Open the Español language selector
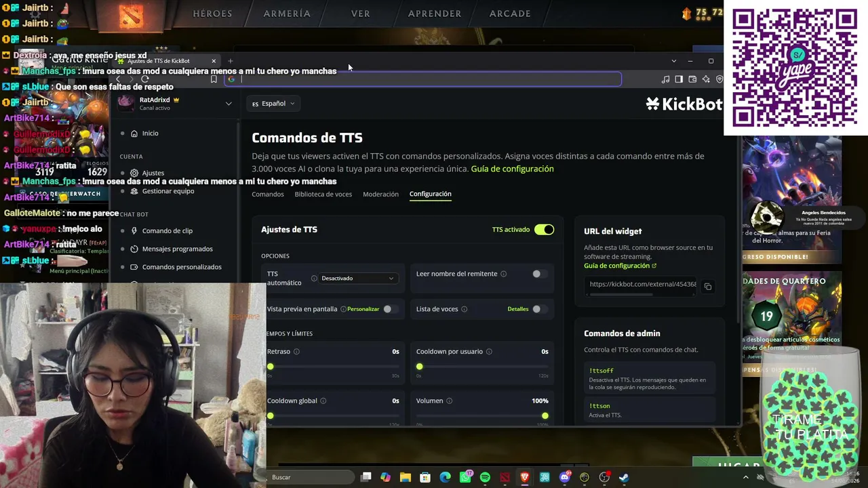This screenshot has width=868, height=488. 273,104
